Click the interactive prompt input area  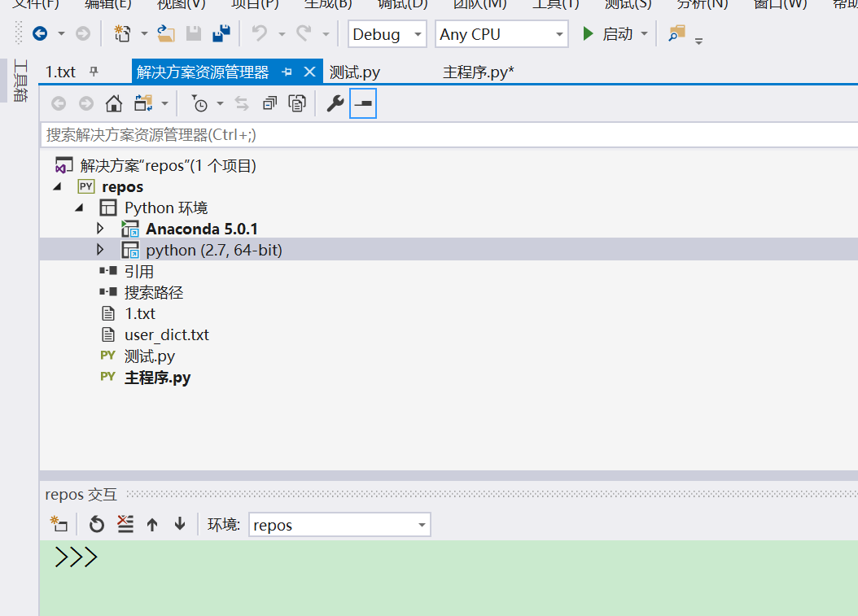[449, 578]
